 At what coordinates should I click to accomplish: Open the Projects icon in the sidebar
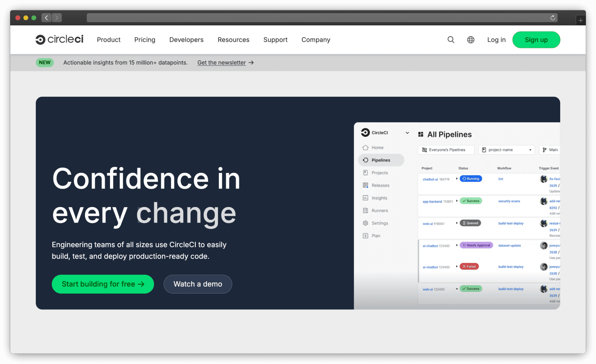pos(366,173)
